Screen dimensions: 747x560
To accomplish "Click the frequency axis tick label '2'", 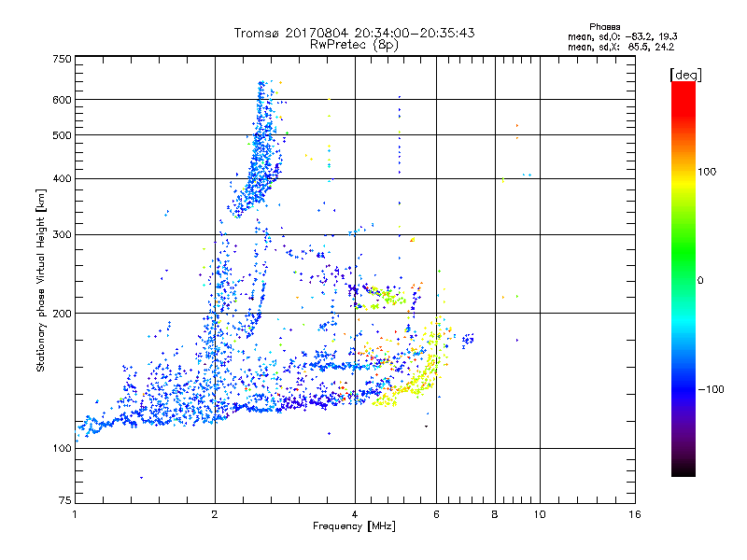I will 215,514.
